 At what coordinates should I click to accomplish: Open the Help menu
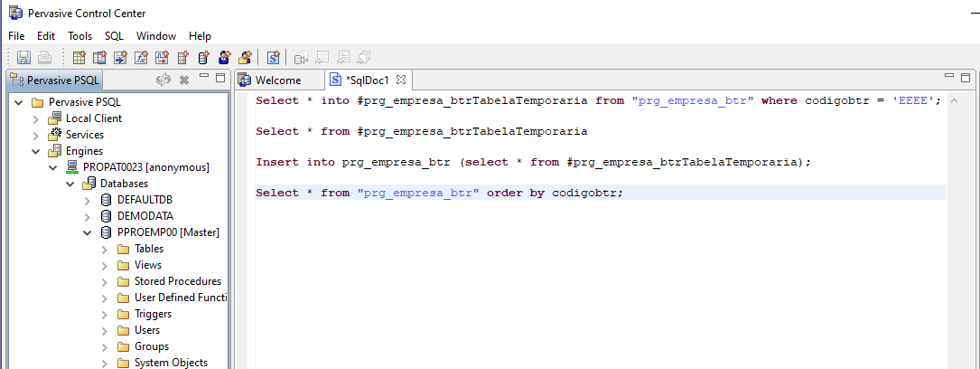click(200, 36)
